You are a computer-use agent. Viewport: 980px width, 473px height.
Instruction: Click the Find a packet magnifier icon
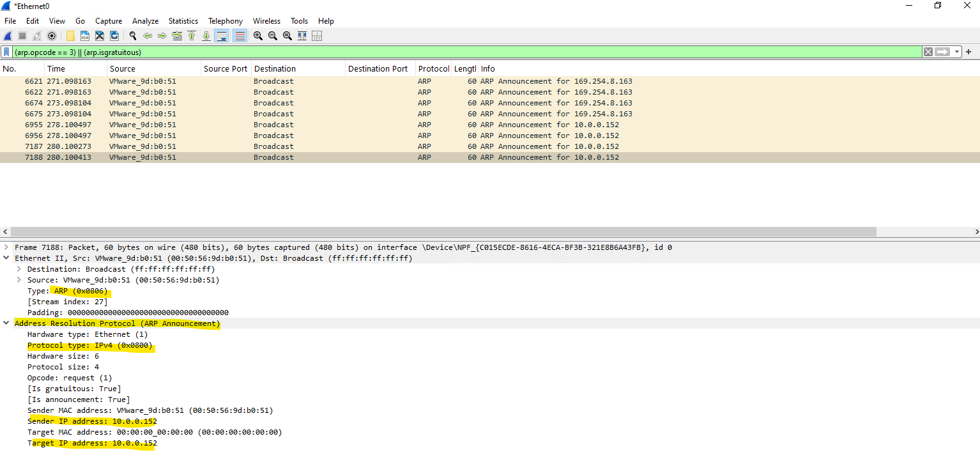[x=132, y=36]
